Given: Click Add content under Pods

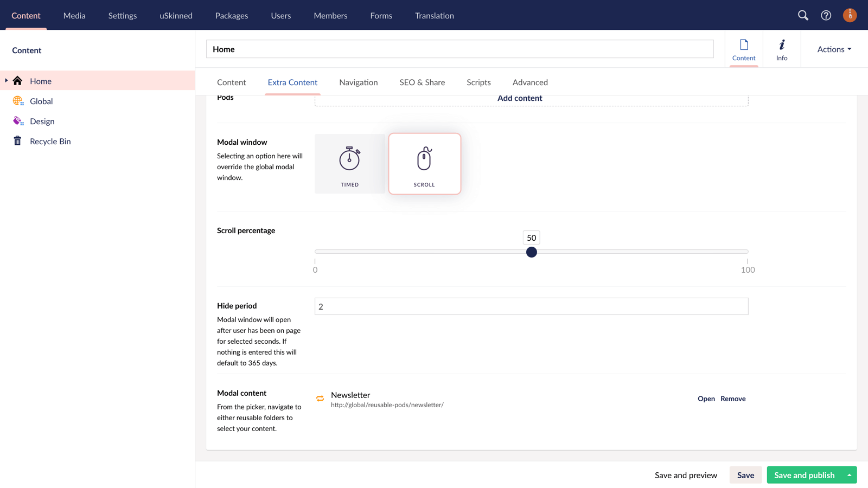Looking at the screenshot, I should coord(519,98).
